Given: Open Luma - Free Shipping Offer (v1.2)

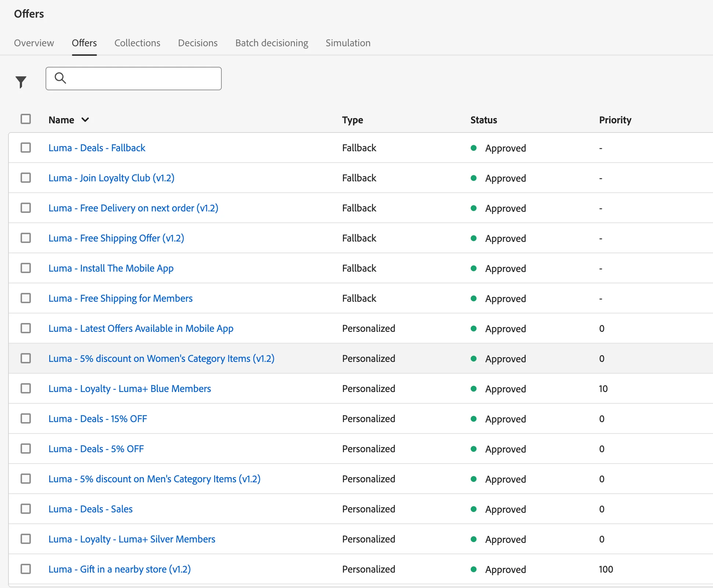Looking at the screenshot, I should click(x=116, y=238).
